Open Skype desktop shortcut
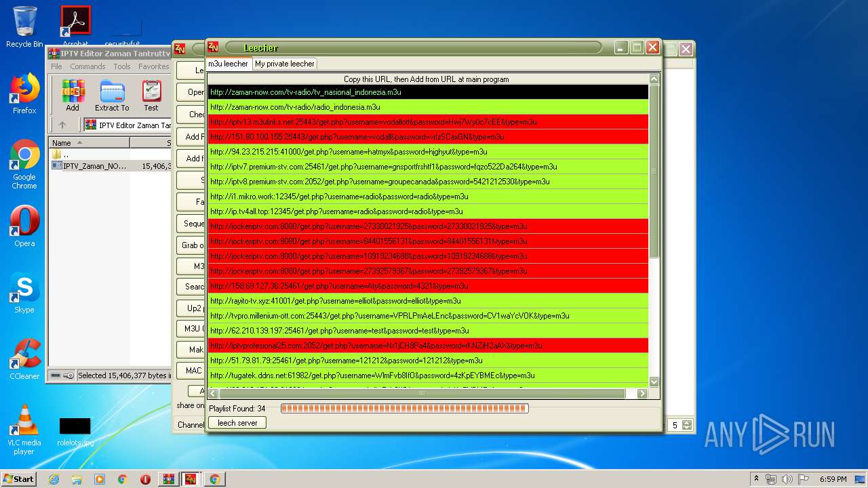The image size is (868, 488). 24,293
